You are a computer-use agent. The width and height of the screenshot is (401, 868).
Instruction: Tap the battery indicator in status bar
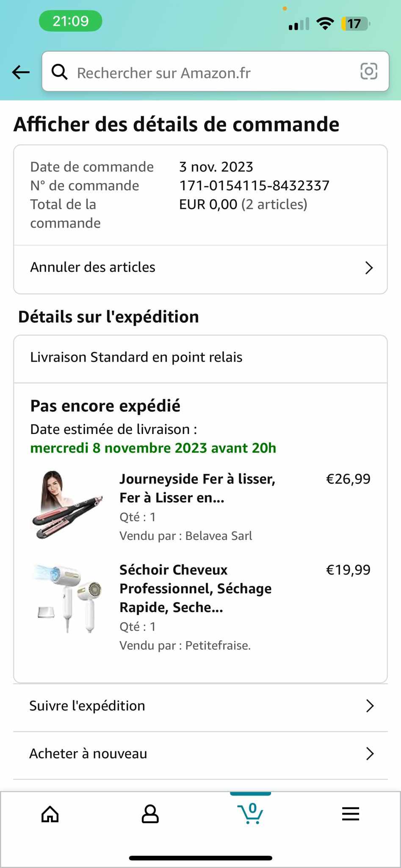tap(355, 24)
